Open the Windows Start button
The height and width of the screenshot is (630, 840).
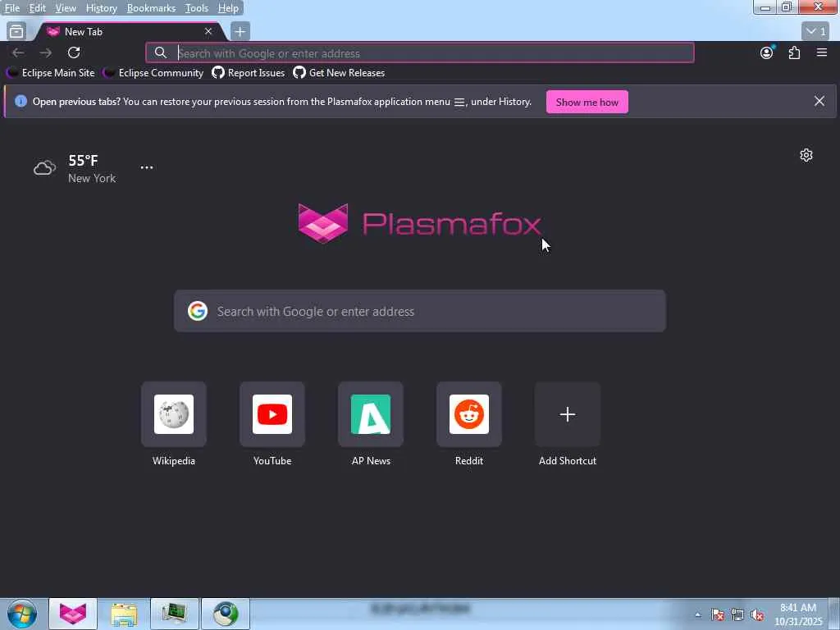click(x=22, y=614)
